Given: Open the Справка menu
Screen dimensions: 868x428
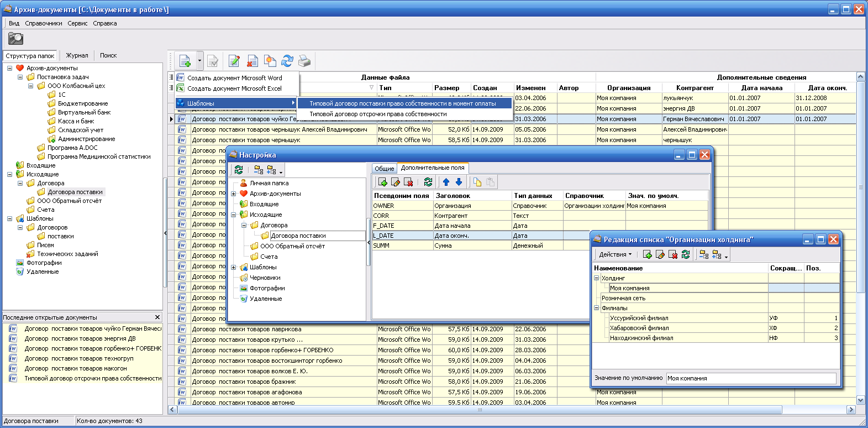Looking at the screenshot, I should pyautogui.click(x=105, y=23).
